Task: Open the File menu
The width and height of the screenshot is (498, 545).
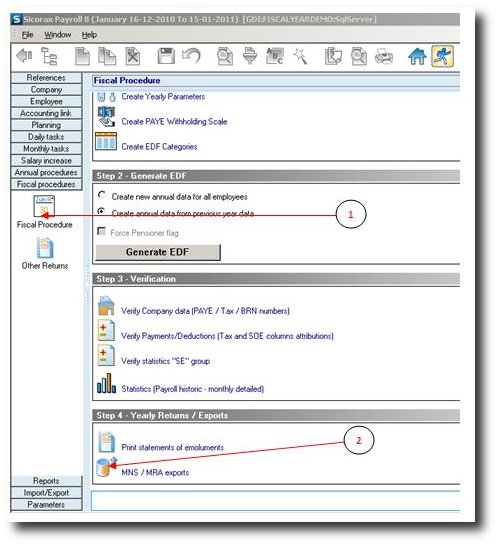Action: tap(27, 35)
